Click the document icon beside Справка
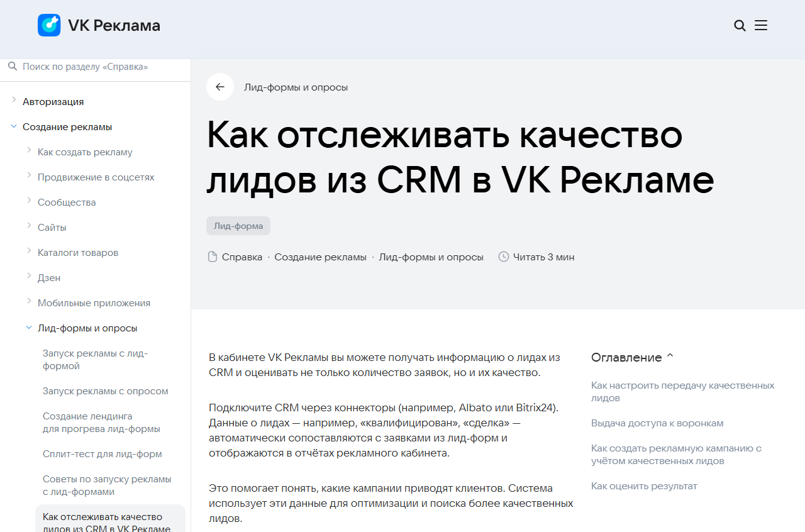 point(213,257)
